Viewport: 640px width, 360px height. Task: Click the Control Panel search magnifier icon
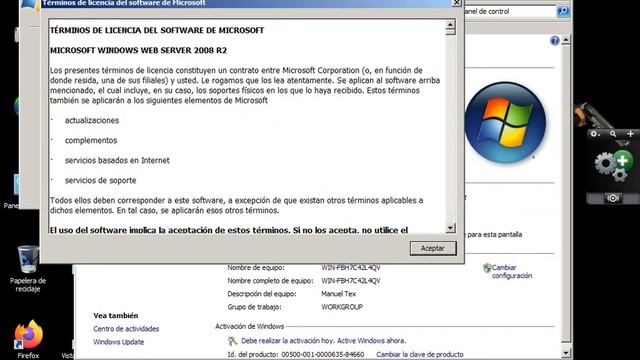[563, 11]
